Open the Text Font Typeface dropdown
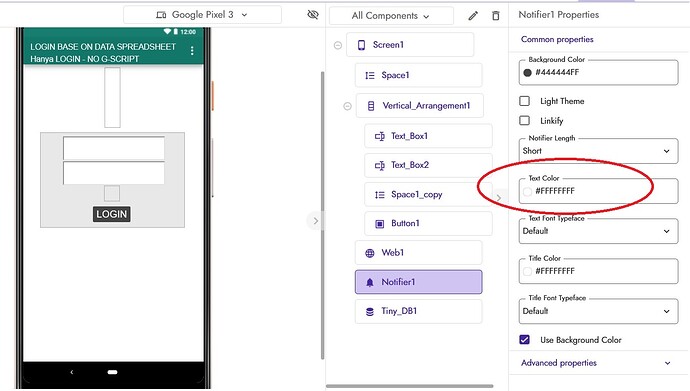Image resolution: width=690 pixels, height=391 pixels. click(x=598, y=231)
